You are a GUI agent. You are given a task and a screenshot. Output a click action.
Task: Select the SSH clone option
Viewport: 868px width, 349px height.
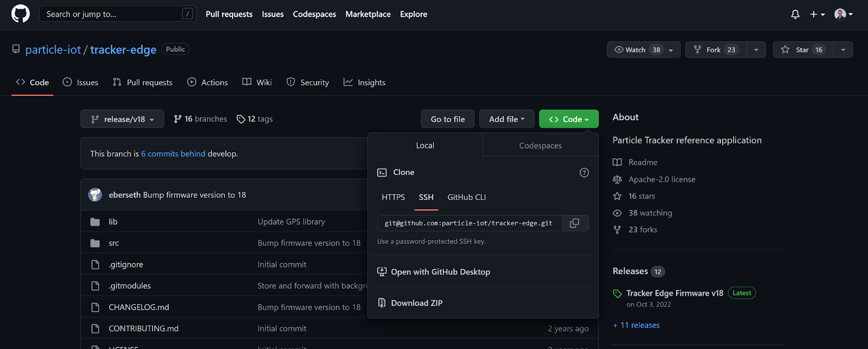tap(426, 197)
